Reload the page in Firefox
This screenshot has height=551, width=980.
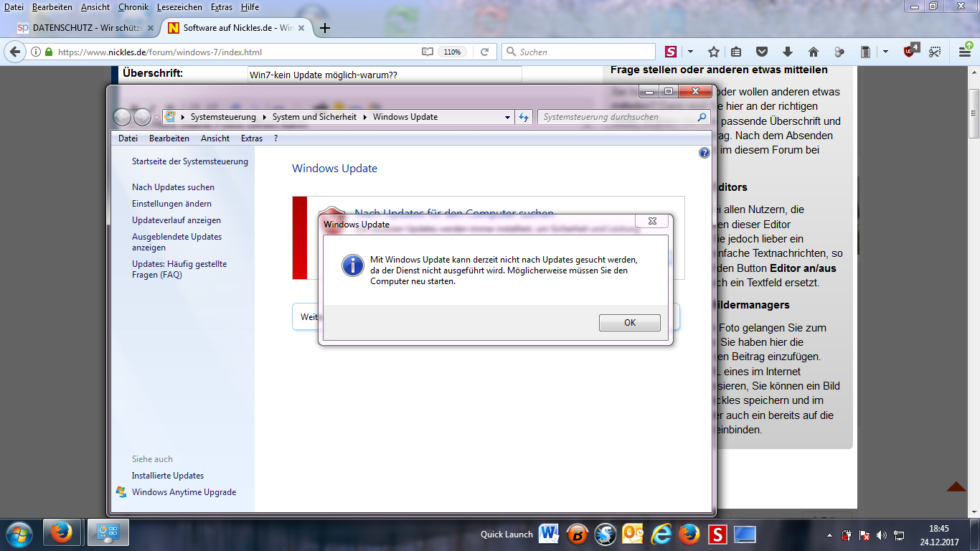point(484,52)
